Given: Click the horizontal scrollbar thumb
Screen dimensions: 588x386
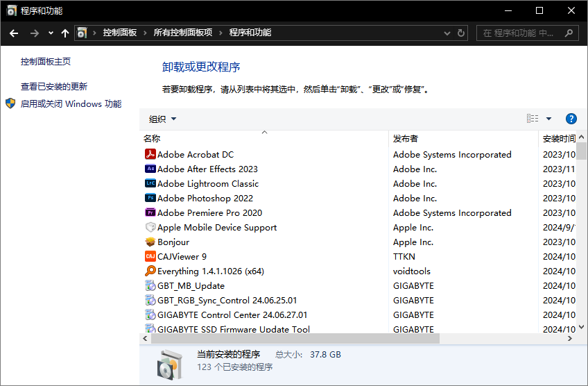Looking at the screenshot, I should point(295,338).
